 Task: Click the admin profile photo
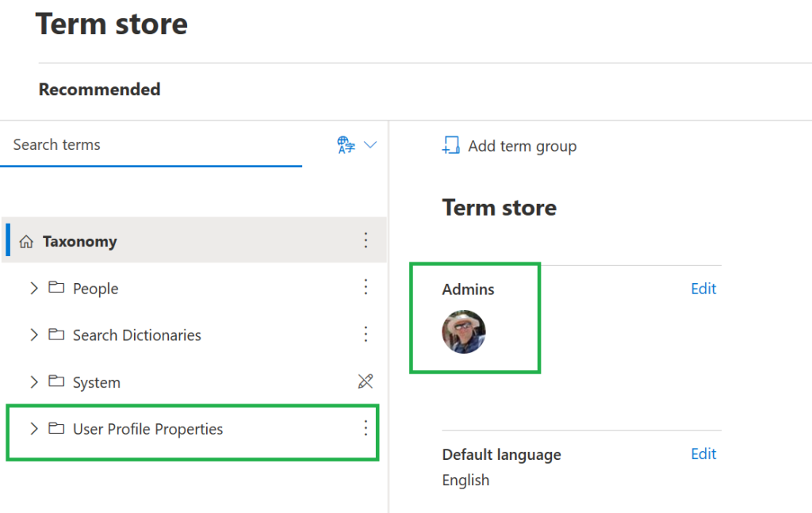(463, 331)
